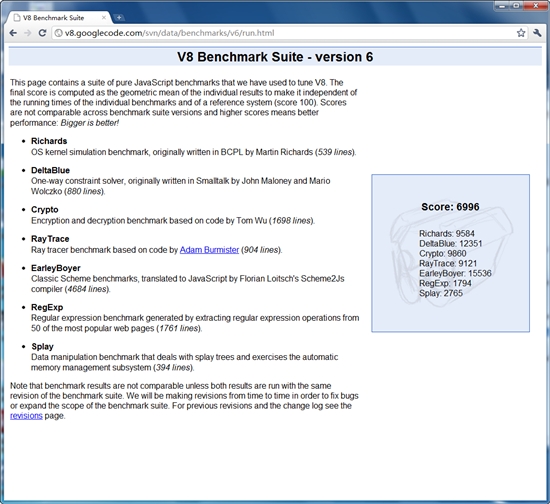Click the Richards: 9584 result line
550x504 pixels.
pyautogui.click(x=447, y=233)
